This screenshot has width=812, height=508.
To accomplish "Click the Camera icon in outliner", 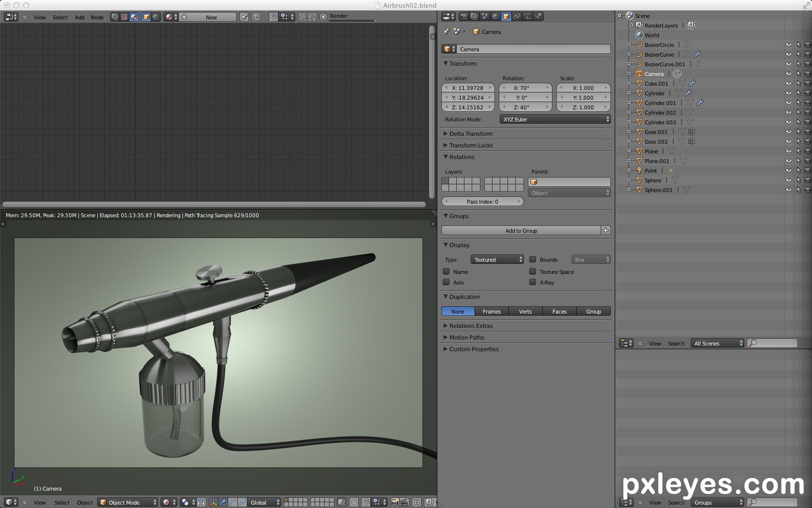I will (639, 74).
